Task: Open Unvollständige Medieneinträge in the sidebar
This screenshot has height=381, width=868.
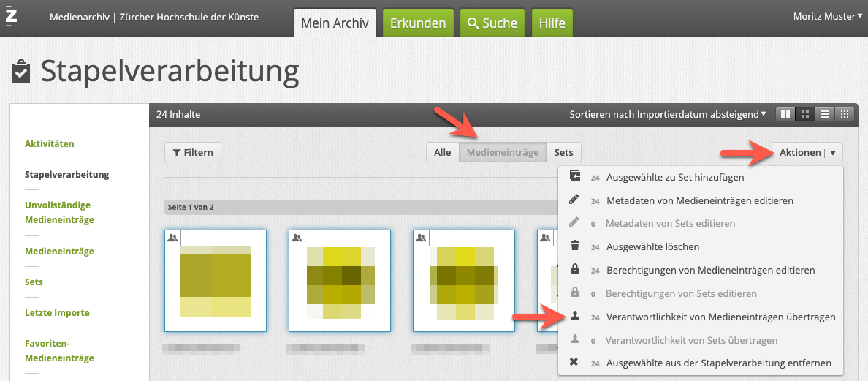Action: (59, 212)
